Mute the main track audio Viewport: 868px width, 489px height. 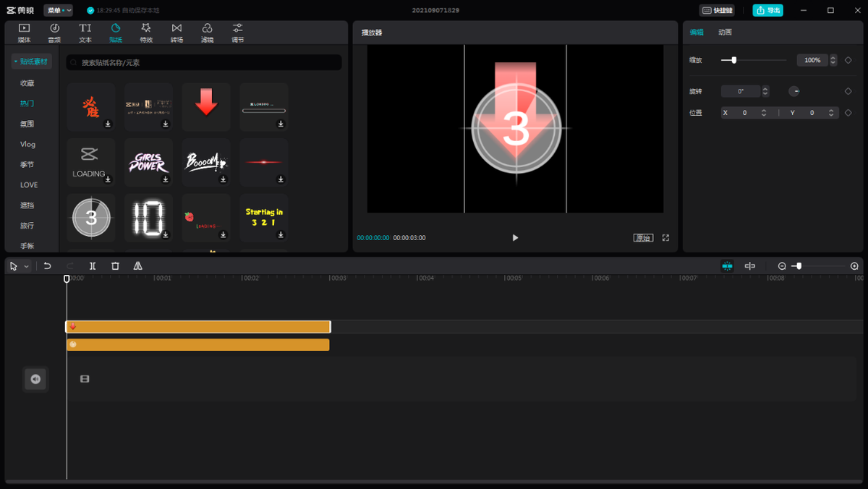(x=35, y=379)
